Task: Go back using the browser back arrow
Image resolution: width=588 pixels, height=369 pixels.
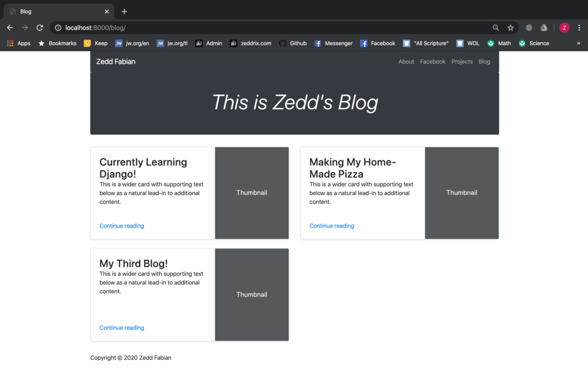Action: click(10, 28)
